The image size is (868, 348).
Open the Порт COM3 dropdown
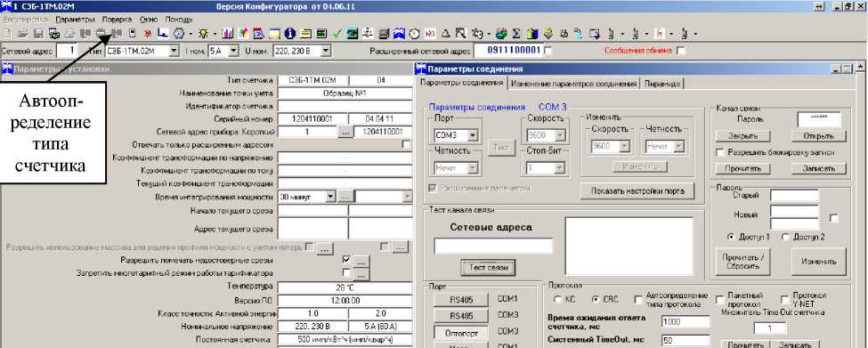[x=473, y=134]
